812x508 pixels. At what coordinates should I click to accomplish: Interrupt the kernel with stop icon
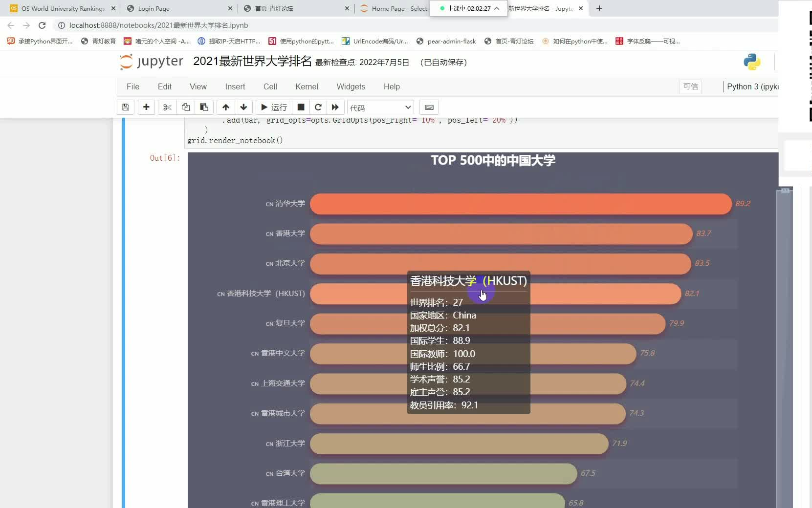(x=301, y=107)
